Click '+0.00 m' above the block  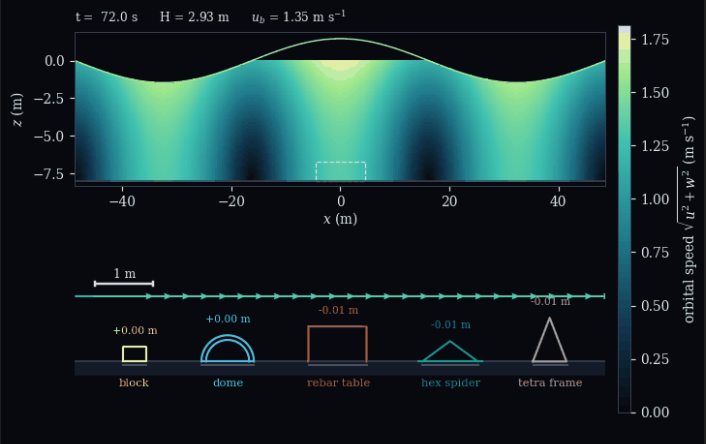coord(135,331)
